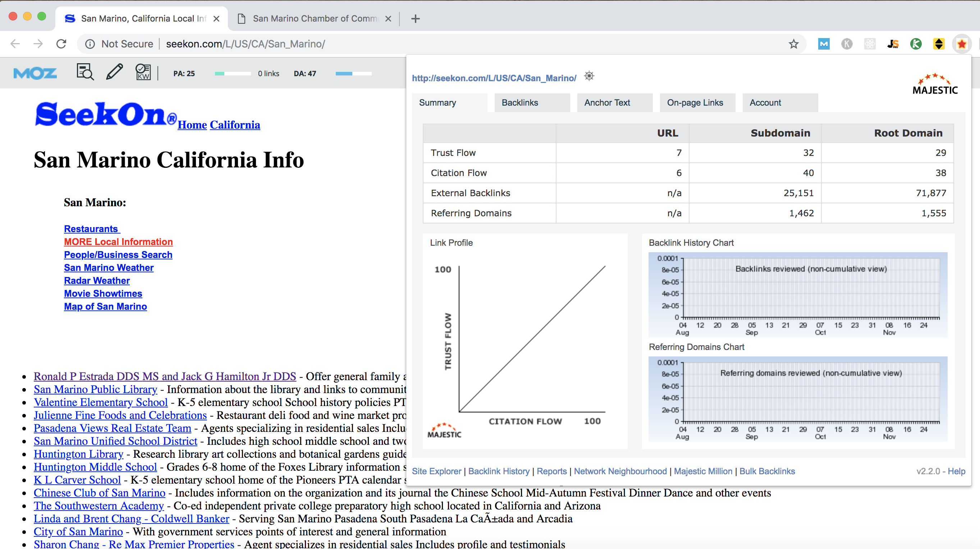Click the Majestic logo in popup
This screenshot has width=980, height=549.
click(935, 84)
